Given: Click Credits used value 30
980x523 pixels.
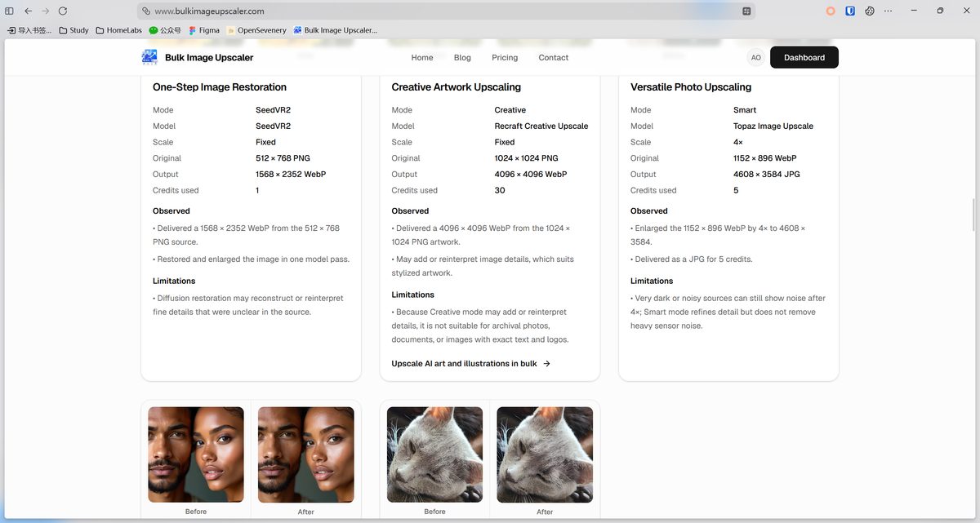Looking at the screenshot, I should pyautogui.click(x=500, y=190).
